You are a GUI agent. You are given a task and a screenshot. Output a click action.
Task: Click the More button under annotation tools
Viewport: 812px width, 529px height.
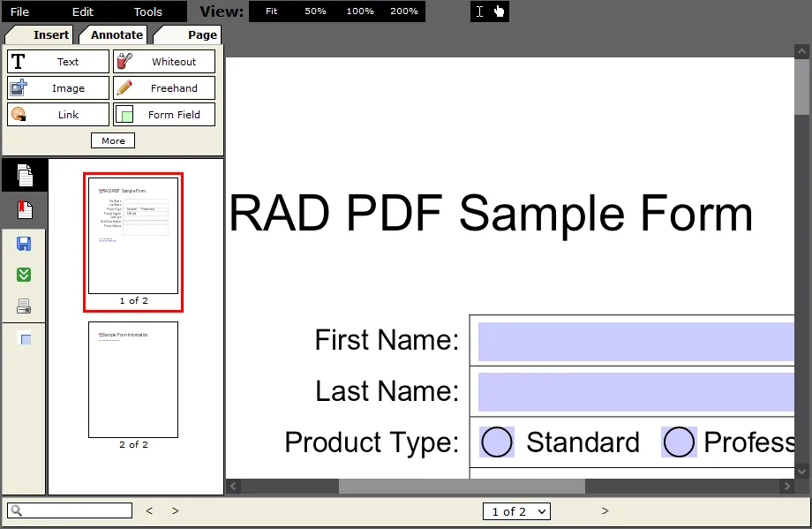point(112,140)
